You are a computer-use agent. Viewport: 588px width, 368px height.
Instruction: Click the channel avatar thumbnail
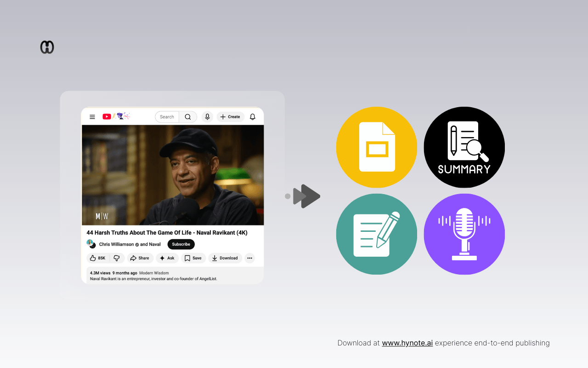(90, 244)
